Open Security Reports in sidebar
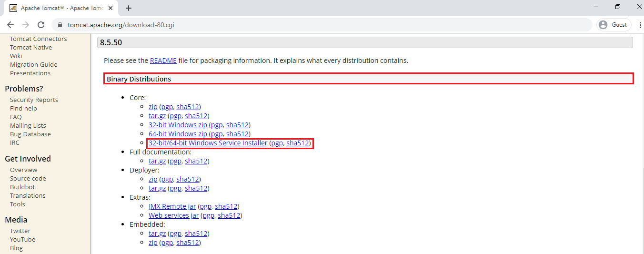Viewport: 644px width, 254px height. [34, 100]
